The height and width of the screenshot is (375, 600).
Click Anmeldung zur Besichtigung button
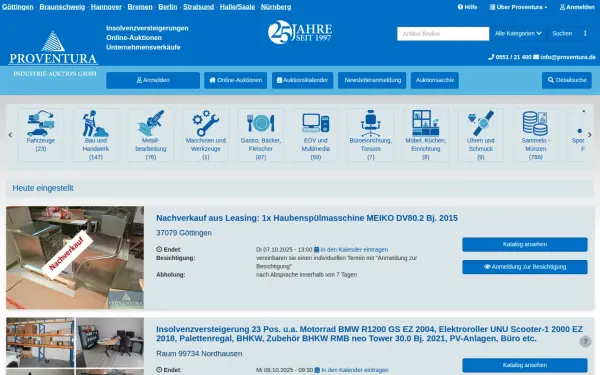coord(525,267)
